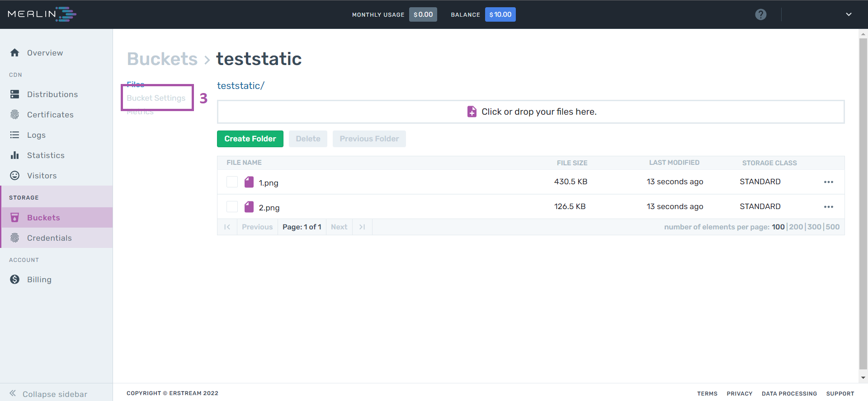Screen dimensions: 868x401
Task: Open Credentials in the Storage section
Action: 49,238
